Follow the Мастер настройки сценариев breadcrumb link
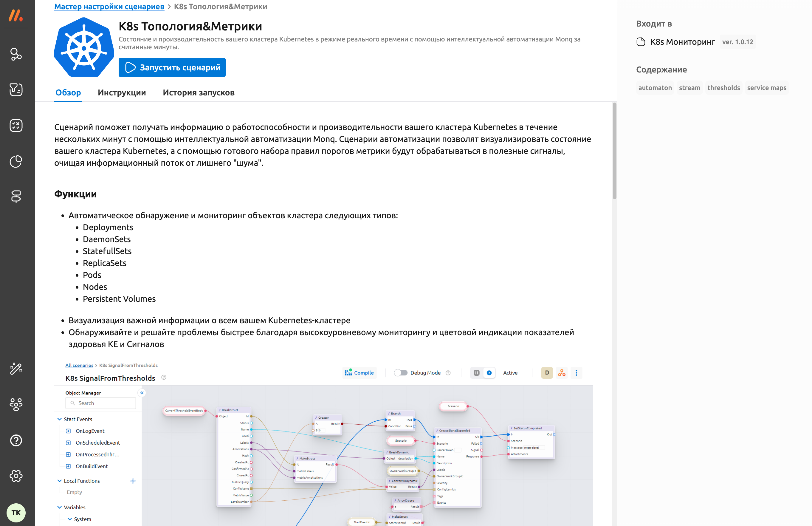 (109, 7)
